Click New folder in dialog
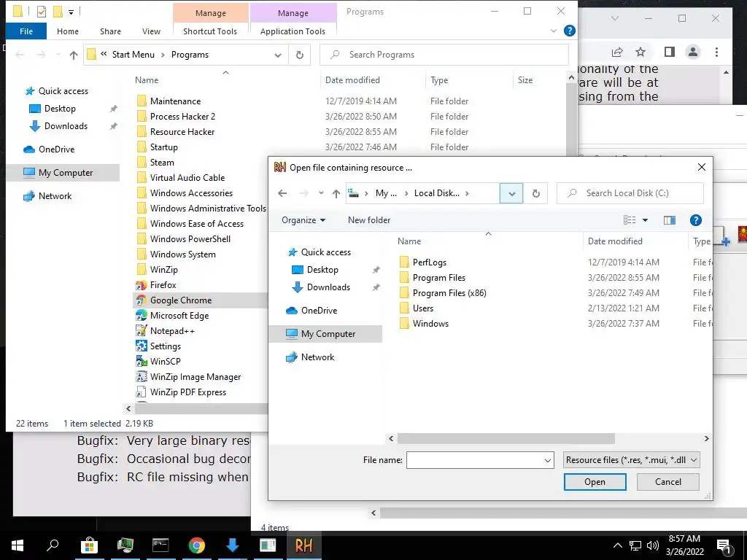 [x=369, y=220]
